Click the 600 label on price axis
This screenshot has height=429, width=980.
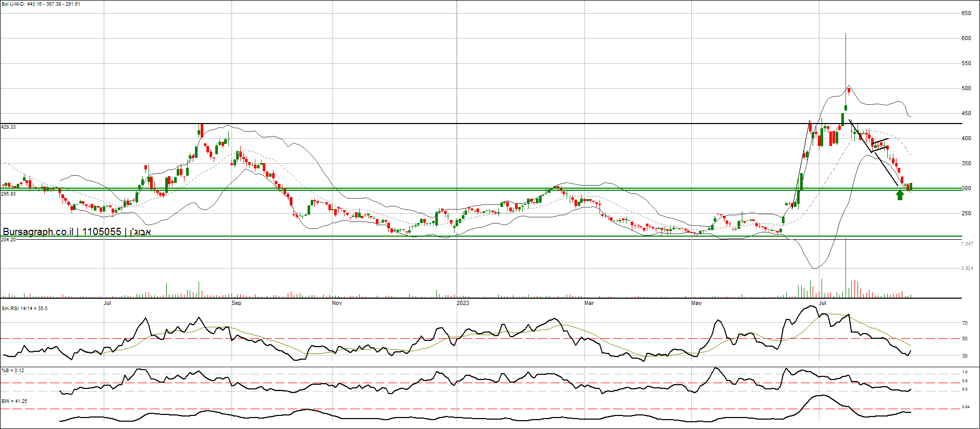click(966, 38)
